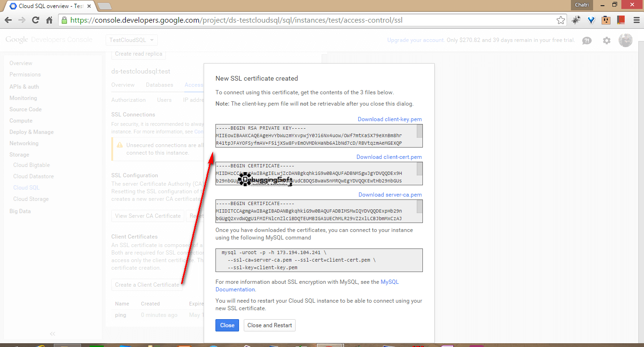Collapse the left sidebar with double chevron
This screenshot has height=347, width=644.
(52, 333)
